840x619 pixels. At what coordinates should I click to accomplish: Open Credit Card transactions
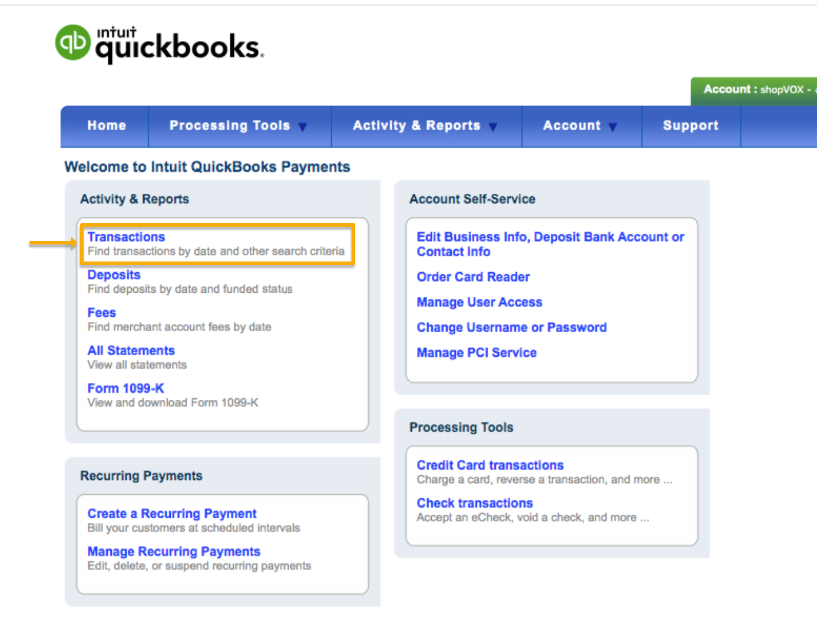(490, 465)
